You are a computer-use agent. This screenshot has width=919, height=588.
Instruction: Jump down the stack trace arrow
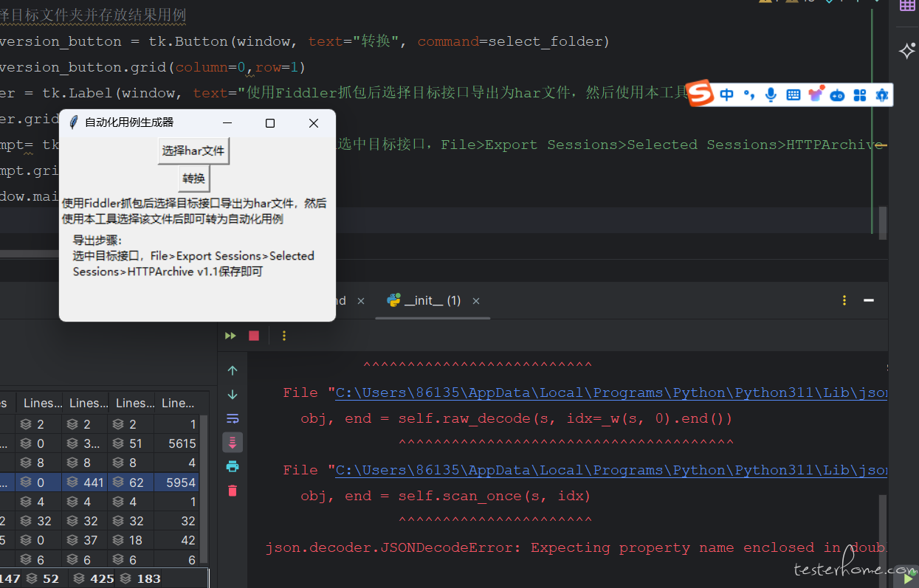pyautogui.click(x=233, y=395)
